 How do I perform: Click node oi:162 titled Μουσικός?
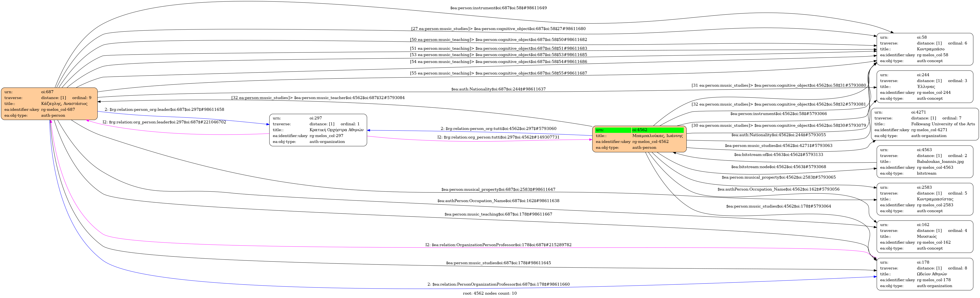tap(925, 237)
